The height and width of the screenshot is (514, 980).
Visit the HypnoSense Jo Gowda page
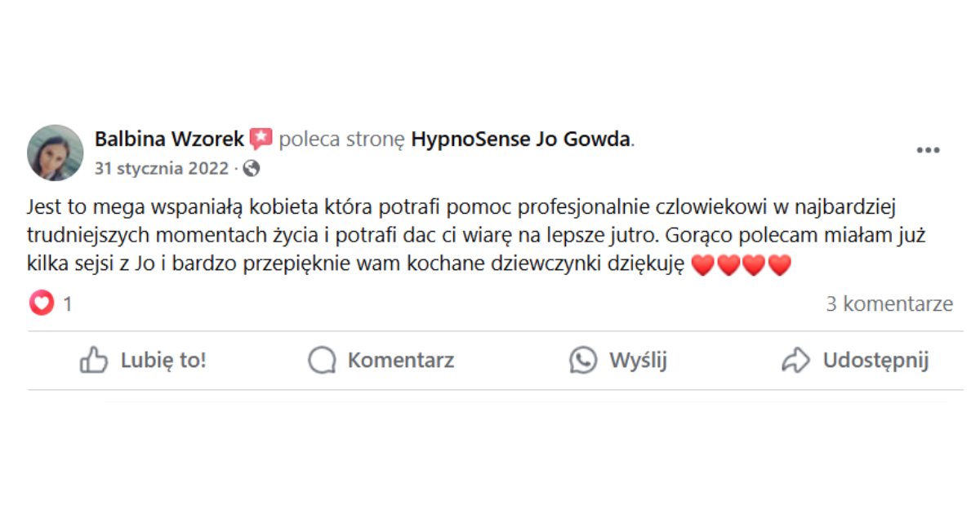pos(521,140)
